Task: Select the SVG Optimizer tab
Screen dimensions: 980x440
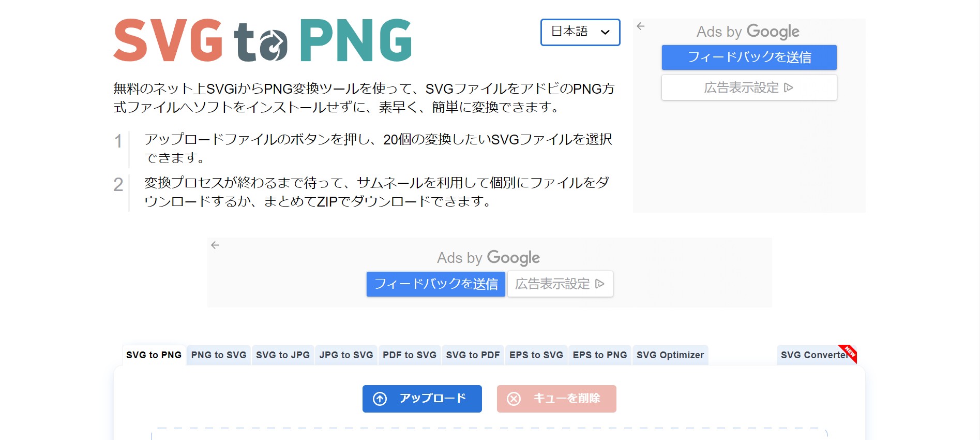Action: coord(670,355)
